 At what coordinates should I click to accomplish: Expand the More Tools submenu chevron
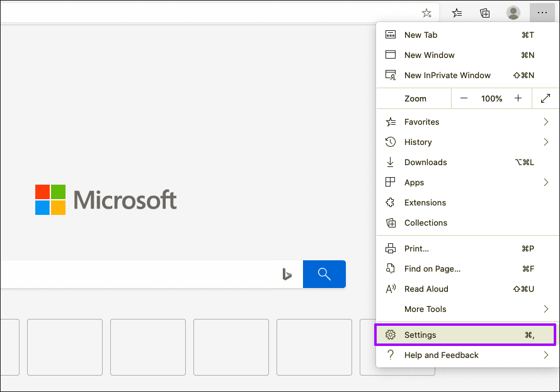tap(546, 309)
